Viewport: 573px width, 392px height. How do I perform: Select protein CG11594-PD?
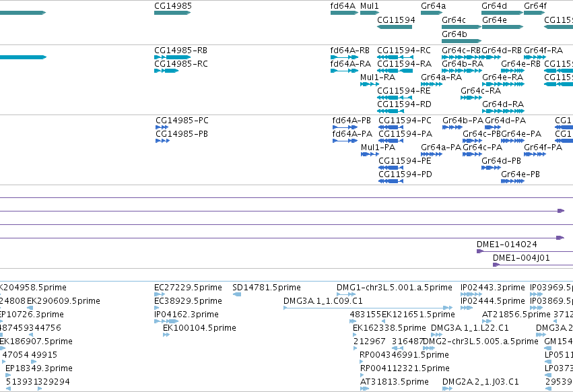[391, 181]
